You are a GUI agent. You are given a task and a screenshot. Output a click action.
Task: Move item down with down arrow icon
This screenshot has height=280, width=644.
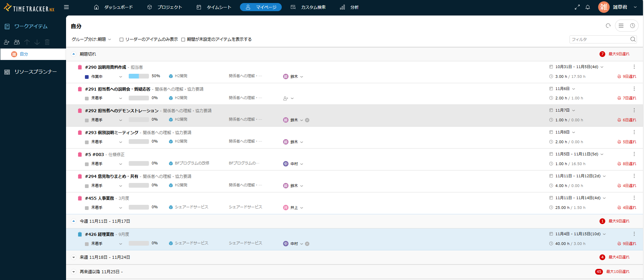(x=37, y=42)
